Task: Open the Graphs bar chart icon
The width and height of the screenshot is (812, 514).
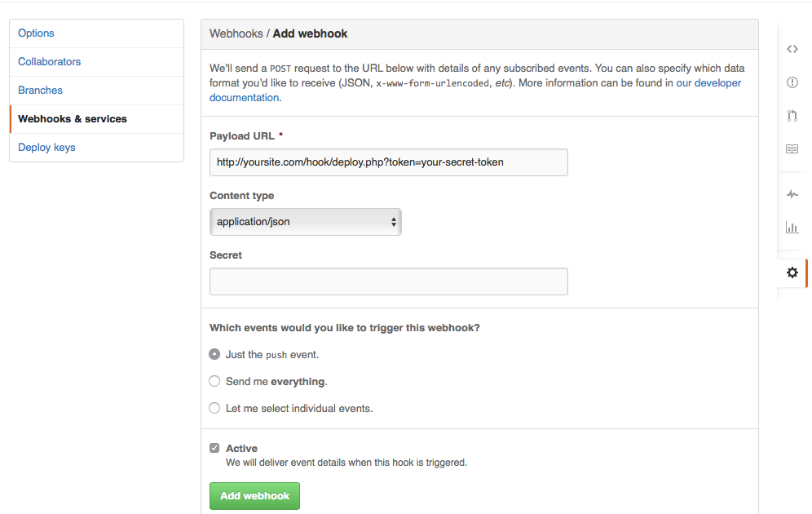Action: (792, 228)
